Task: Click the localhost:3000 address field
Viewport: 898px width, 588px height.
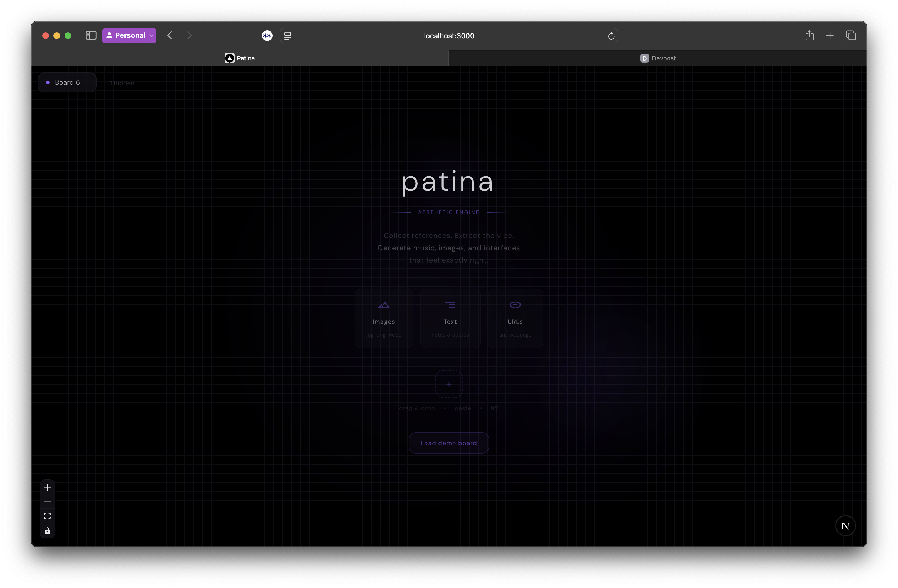Action: click(449, 36)
